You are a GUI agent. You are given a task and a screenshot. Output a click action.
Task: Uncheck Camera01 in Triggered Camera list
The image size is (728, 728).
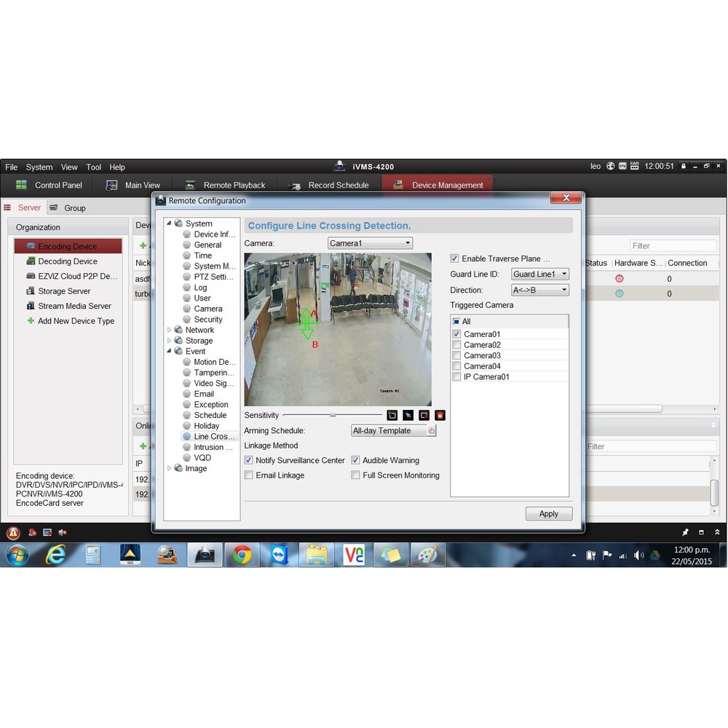tap(456, 334)
